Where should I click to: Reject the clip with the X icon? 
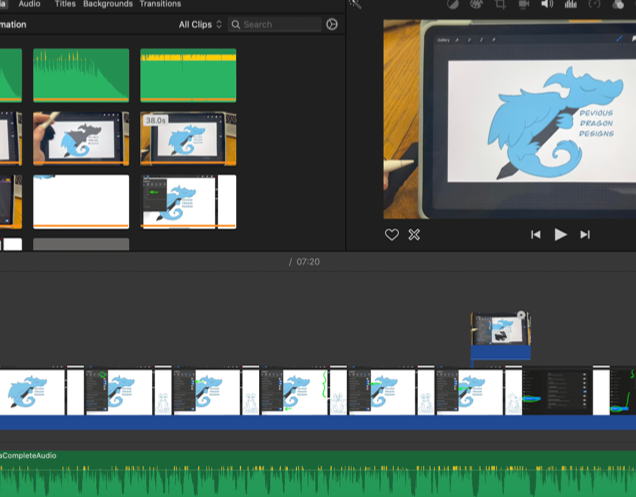[414, 235]
